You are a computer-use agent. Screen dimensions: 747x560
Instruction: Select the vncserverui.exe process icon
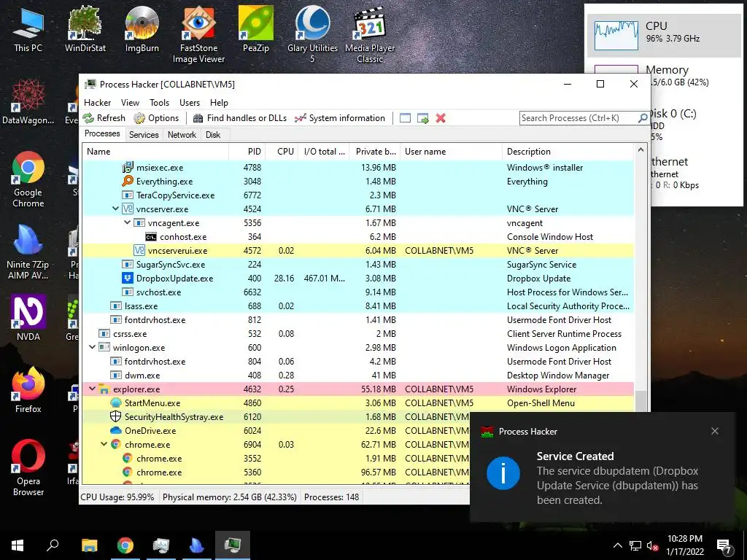pos(139,251)
